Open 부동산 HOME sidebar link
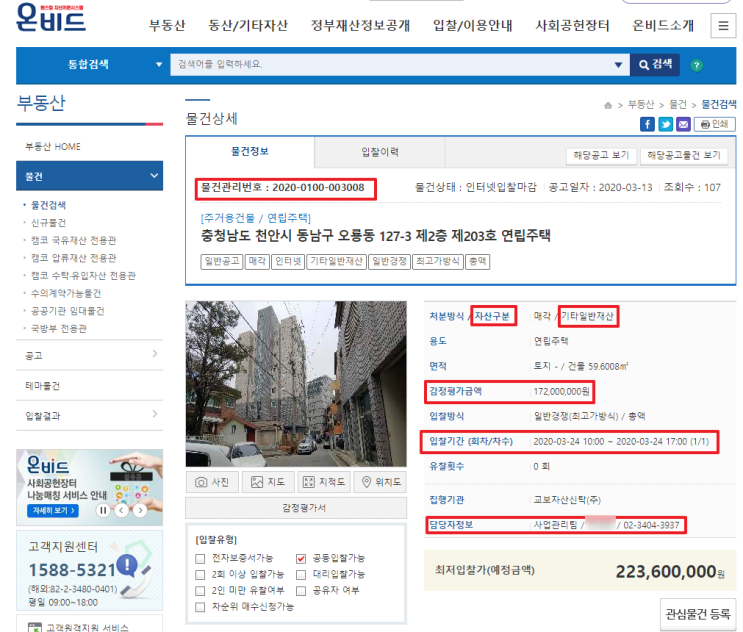The image size is (743, 632). click(53, 147)
